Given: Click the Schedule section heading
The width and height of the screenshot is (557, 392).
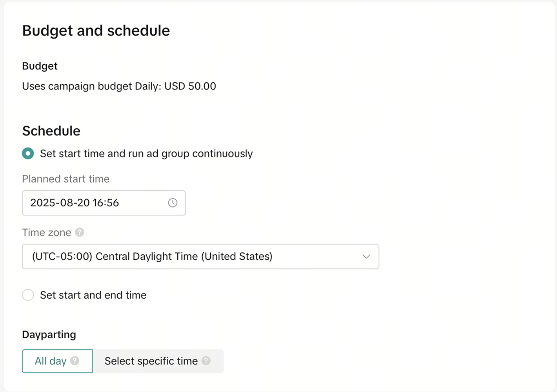Looking at the screenshot, I should tap(51, 131).
